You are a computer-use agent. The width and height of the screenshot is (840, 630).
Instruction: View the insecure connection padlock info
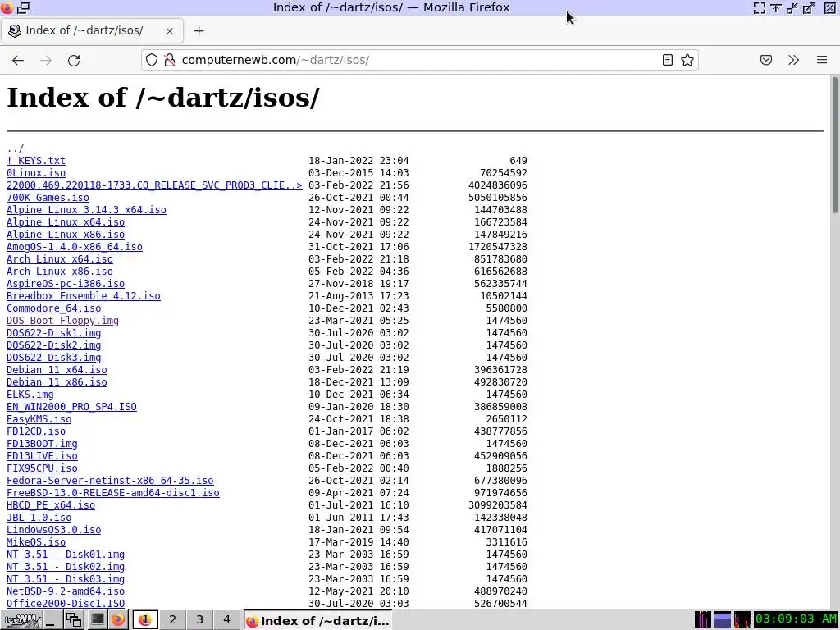click(x=170, y=60)
